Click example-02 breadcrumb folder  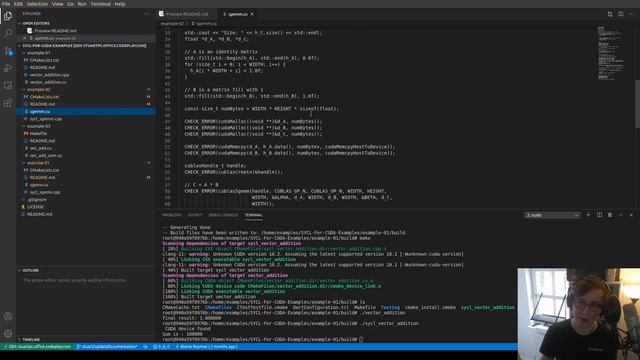point(172,24)
